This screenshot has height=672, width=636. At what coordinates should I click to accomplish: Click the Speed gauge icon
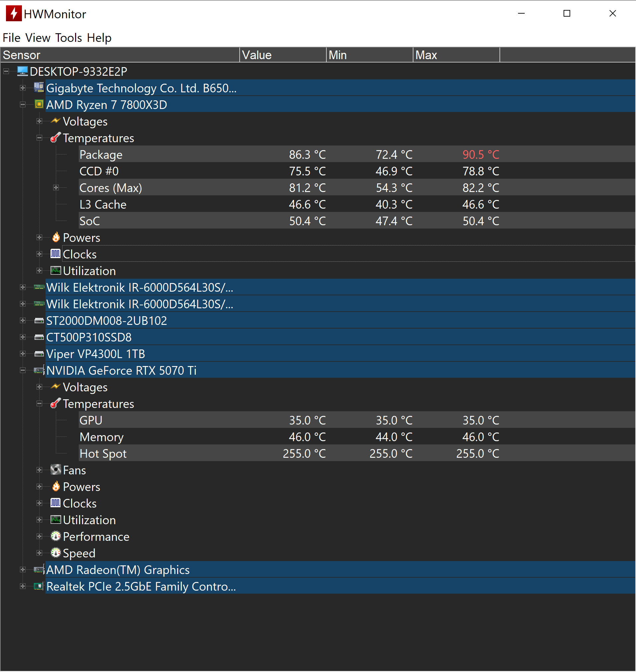[55, 553]
